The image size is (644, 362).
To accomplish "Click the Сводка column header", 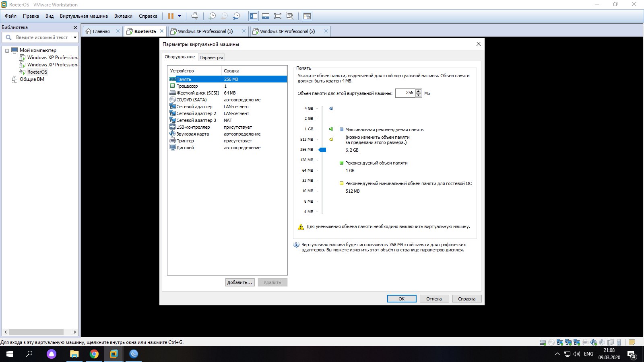I will [x=254, y=71].
